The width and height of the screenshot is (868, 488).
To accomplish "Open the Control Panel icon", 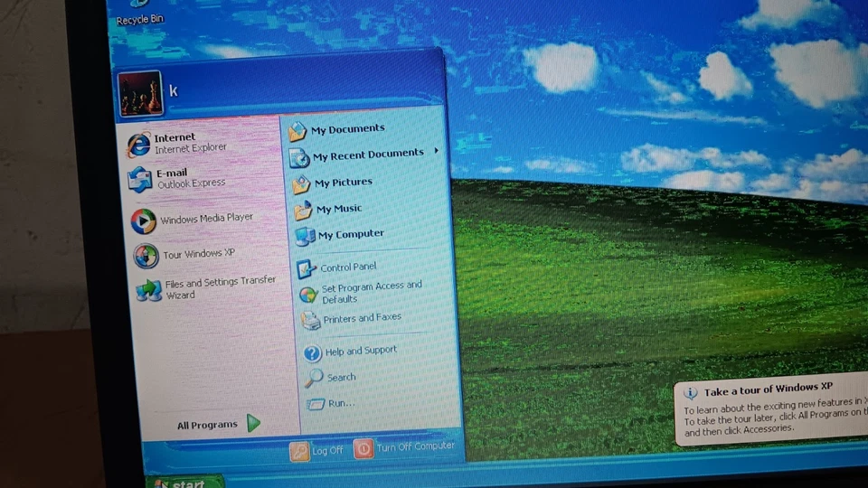I will 307,269.
